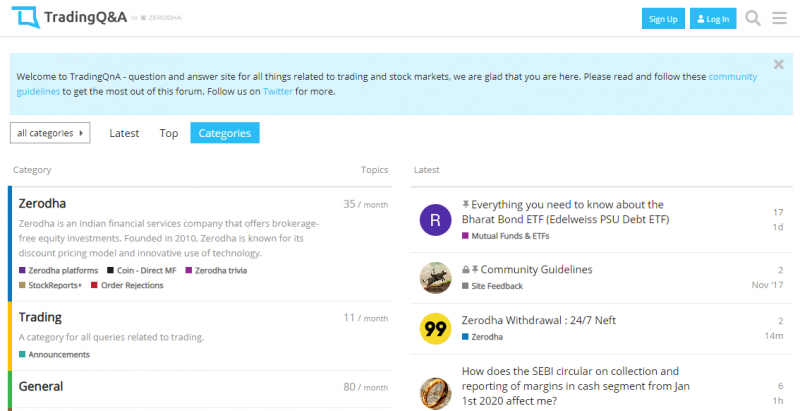Click the Category column header
Viewport: 800px width, 411px height.
coord(32,170)
